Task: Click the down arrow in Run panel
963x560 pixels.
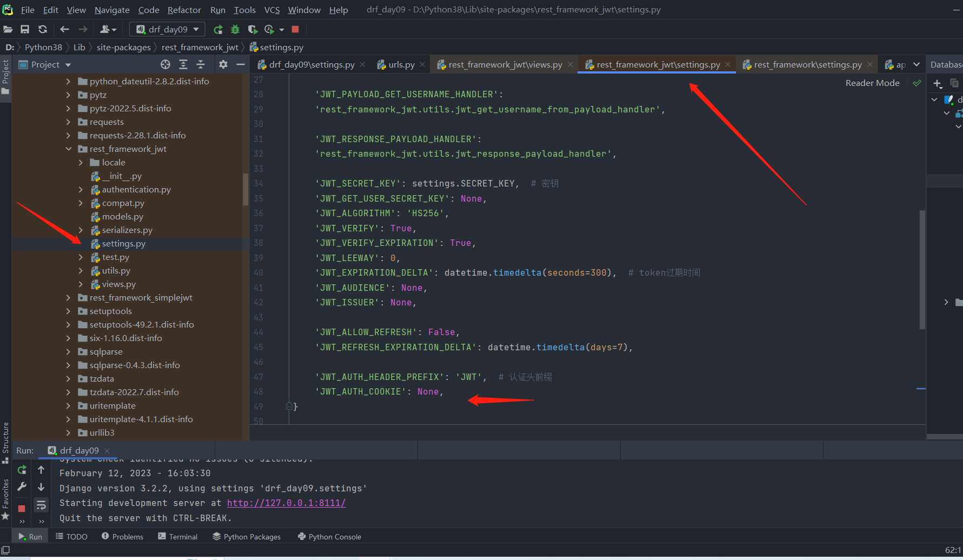Action: [x=41, y=487]
